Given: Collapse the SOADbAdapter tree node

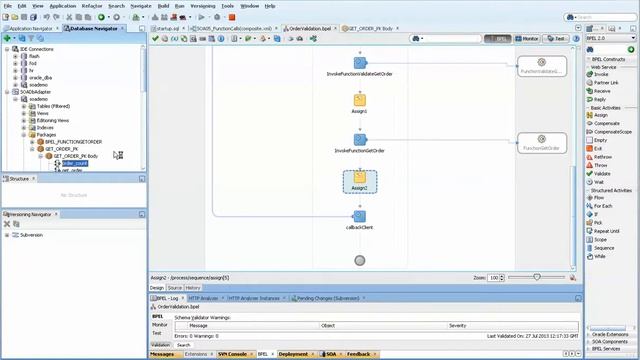Looking at the screenshot, I should coord(7,92).
